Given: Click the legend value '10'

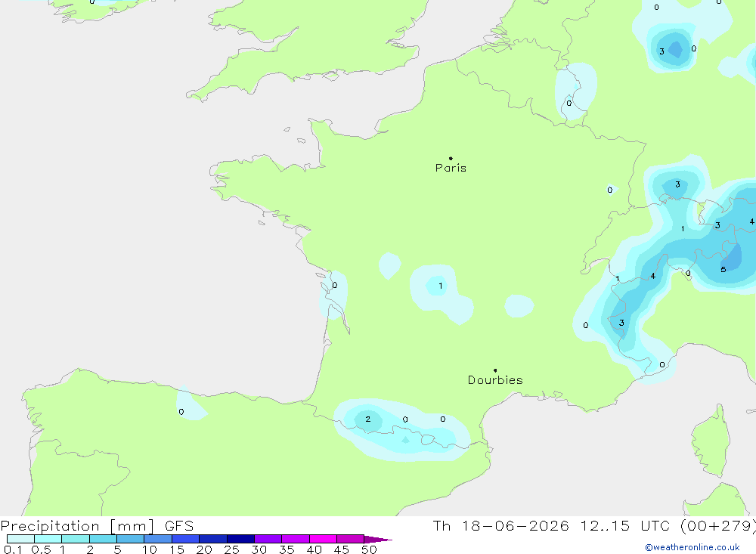Looking at the screenshot, I should (150, 549).
